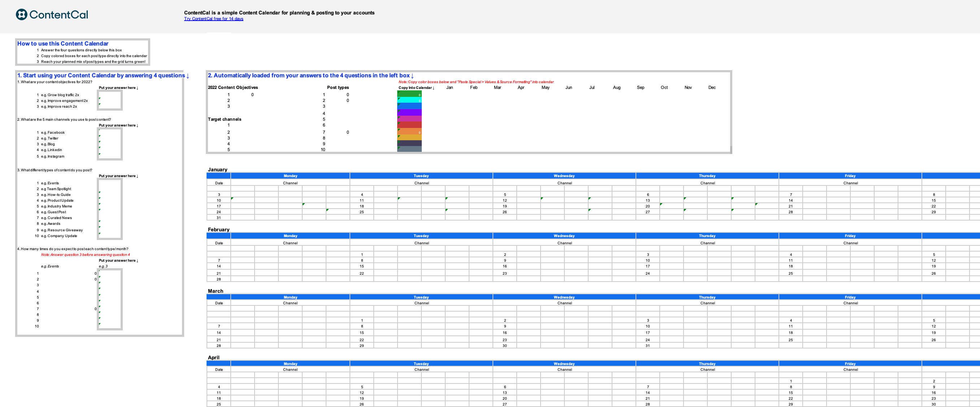Click the 'Jan' month column label
The width and height of the screenshot is (980, 407).
[449, 87]
